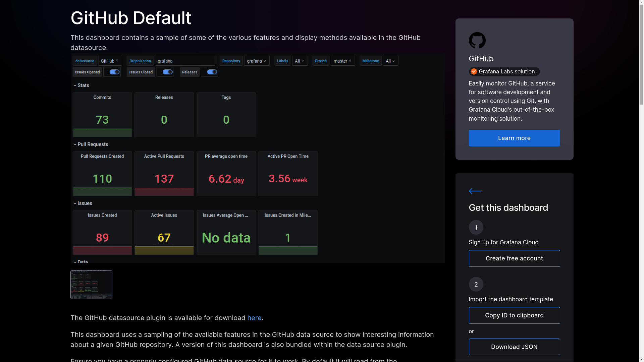This screenshot has width=644, height=362.
Task: Click the blue back arrow above Get this dashboard
Action: [x=474, y=191]
